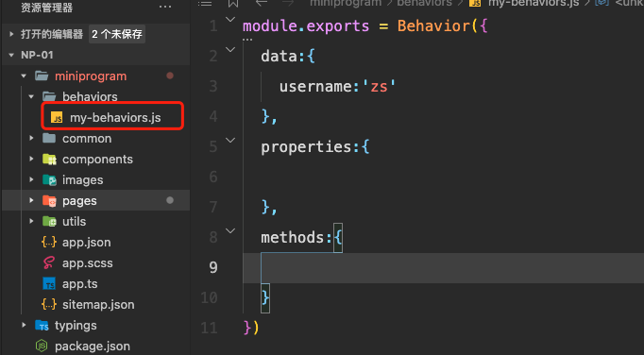This screenshot has width=644, height=355.
Task: Open sitemap.json in the file tree
Action: point(98,304)
